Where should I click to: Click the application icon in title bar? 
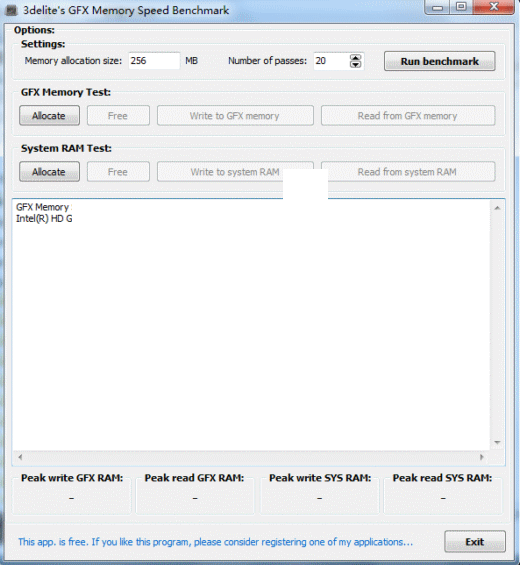point(11,10)
